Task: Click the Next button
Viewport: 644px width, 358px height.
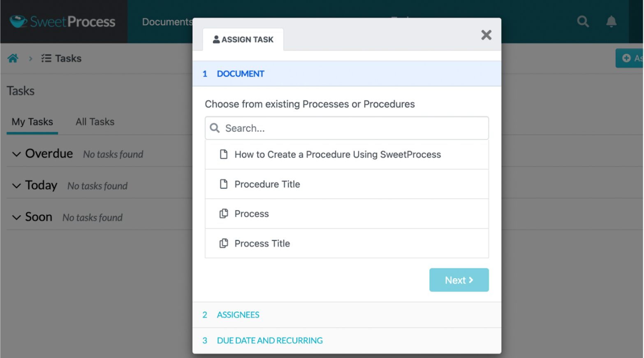Action: 459,280
